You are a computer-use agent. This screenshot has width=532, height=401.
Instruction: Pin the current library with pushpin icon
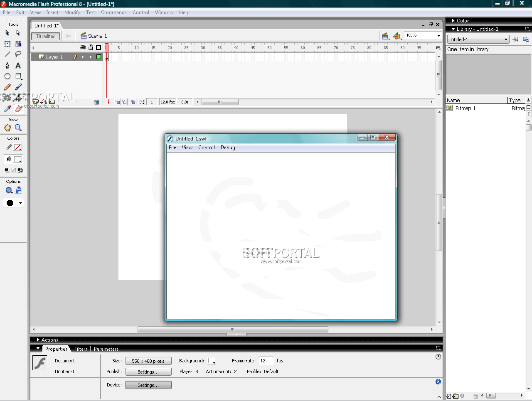515,39
